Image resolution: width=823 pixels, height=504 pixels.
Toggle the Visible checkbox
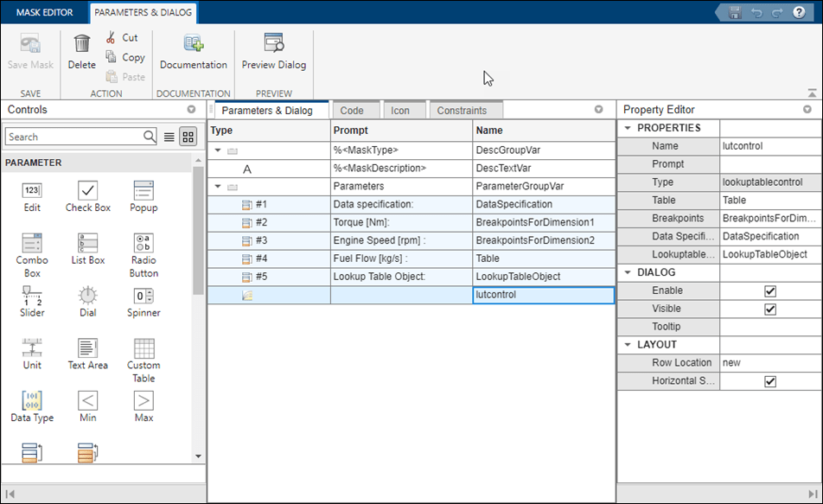tap(770, 309)
